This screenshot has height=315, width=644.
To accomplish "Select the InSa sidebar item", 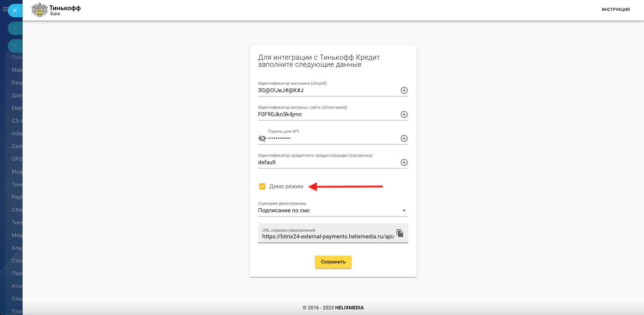I will tap(17, 133).
